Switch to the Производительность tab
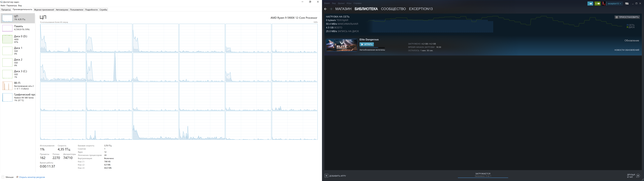This screenshot has height=181, width=644. pyautogui.click(x=22, y=9)
